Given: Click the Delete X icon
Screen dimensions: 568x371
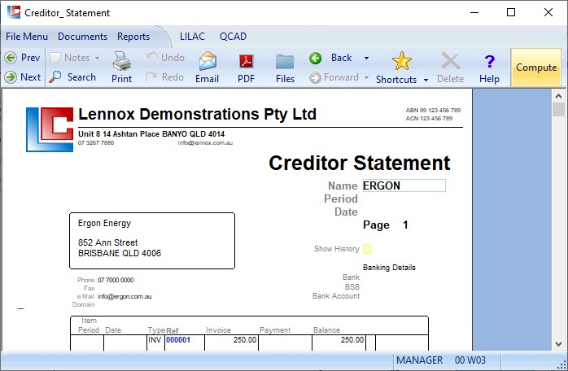Looking at the screenshot, I should coord(450,61).
